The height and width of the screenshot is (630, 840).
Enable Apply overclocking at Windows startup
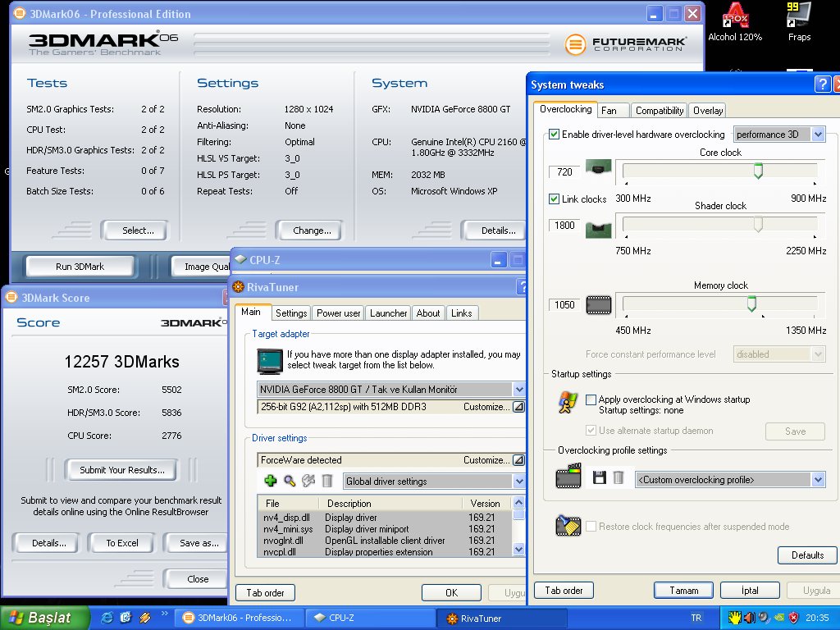point(591,399)
